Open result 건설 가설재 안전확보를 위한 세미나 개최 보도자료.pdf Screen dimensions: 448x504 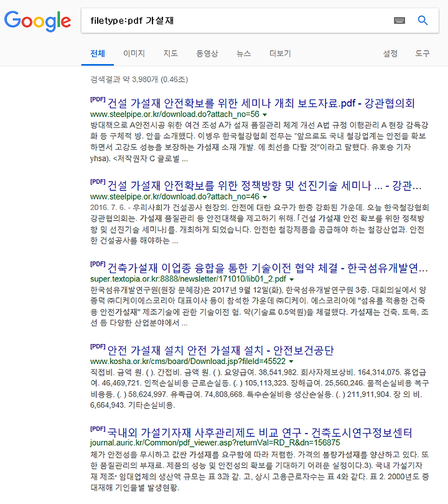[261, 103]
